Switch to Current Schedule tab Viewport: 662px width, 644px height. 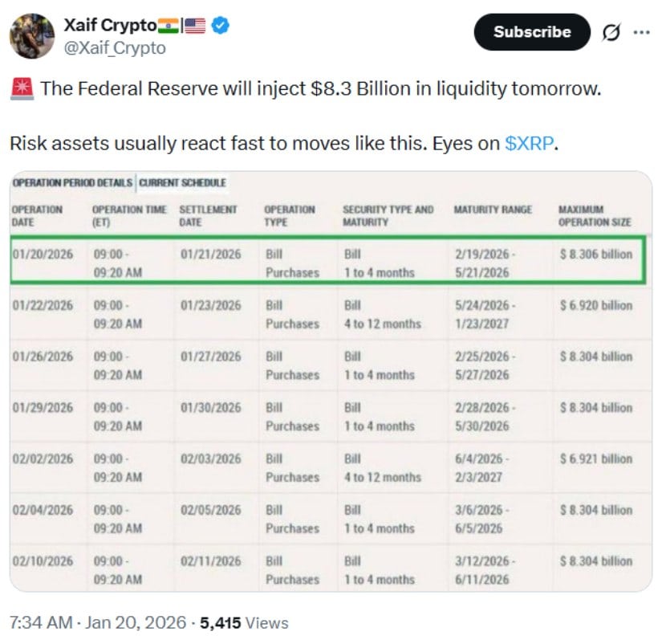pyautogui.click(x=182, y=183)
